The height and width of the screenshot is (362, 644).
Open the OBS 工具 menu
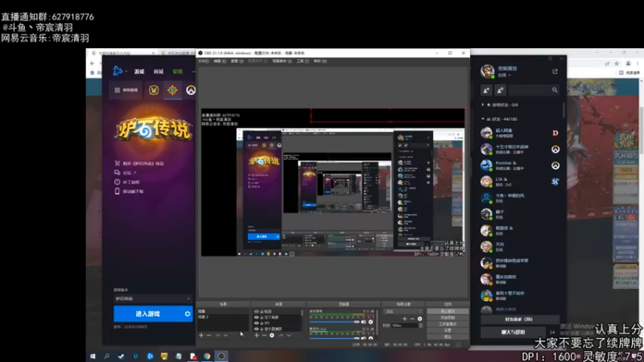[303, 61]
